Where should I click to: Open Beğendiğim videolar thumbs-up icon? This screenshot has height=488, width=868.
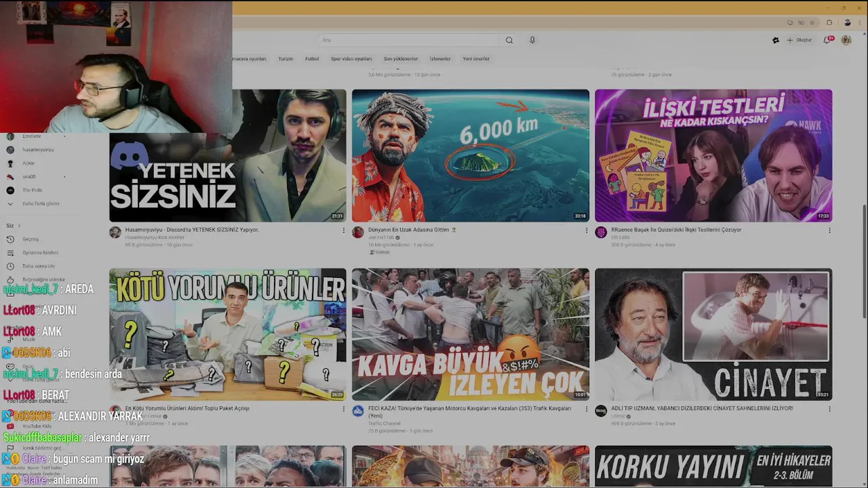pos(10,279)
